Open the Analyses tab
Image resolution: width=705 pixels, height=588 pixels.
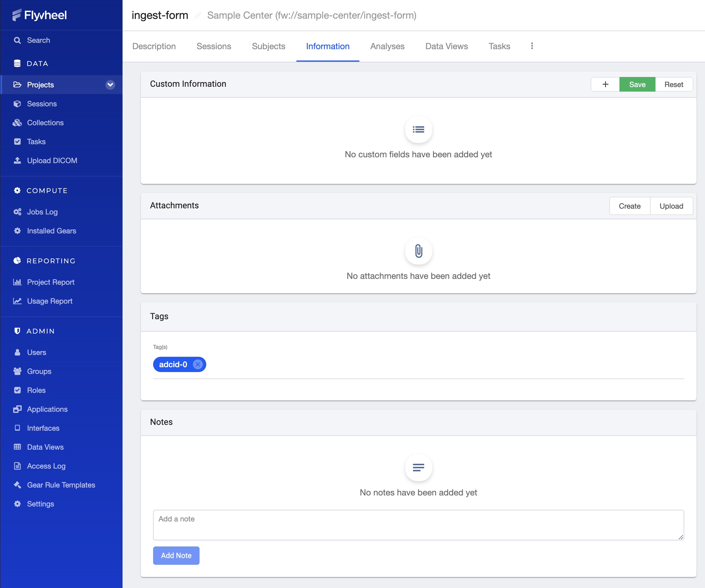387,46
